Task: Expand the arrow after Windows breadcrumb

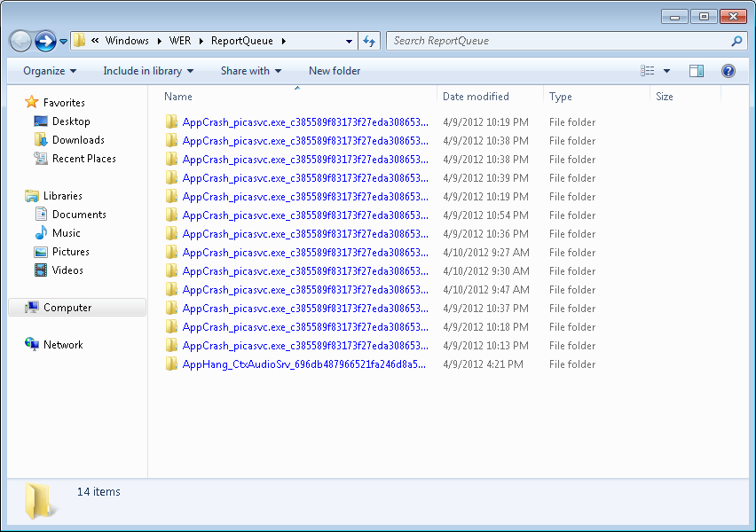Action: (159, 41)
